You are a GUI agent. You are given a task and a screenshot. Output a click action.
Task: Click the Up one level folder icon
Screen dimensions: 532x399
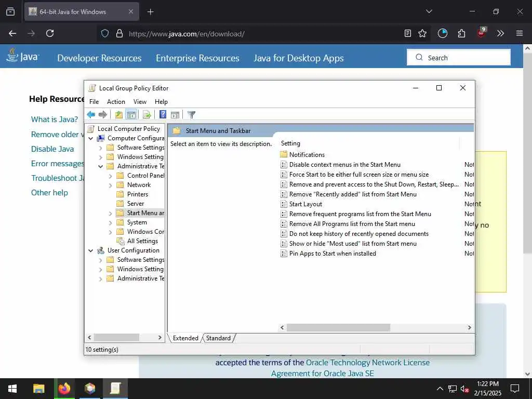point(118,115)
